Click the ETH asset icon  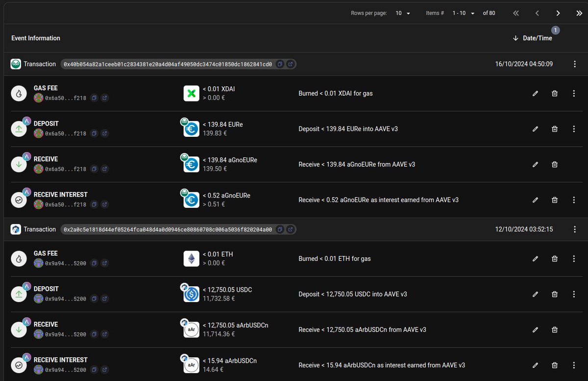coord(191,258)
